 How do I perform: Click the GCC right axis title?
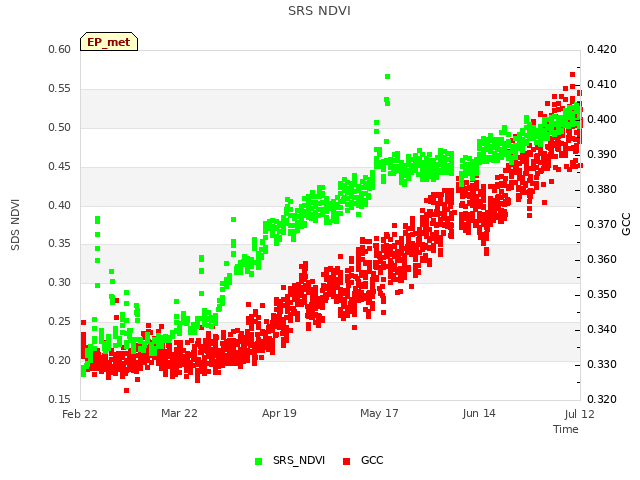[x=626, y=224]
